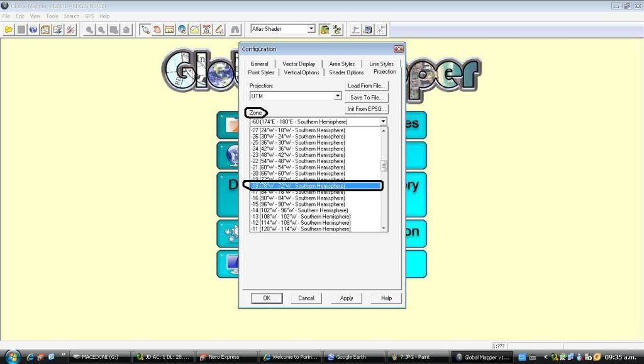Click the grayed zoom in magnifier
Viewport: 644px width, 364px height.
click(89, 30)
